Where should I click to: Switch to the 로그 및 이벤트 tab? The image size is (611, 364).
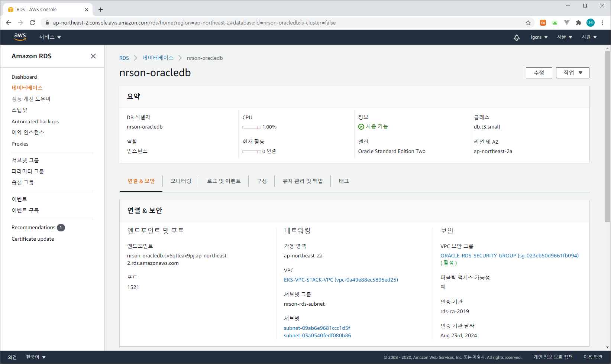point(224,181)
